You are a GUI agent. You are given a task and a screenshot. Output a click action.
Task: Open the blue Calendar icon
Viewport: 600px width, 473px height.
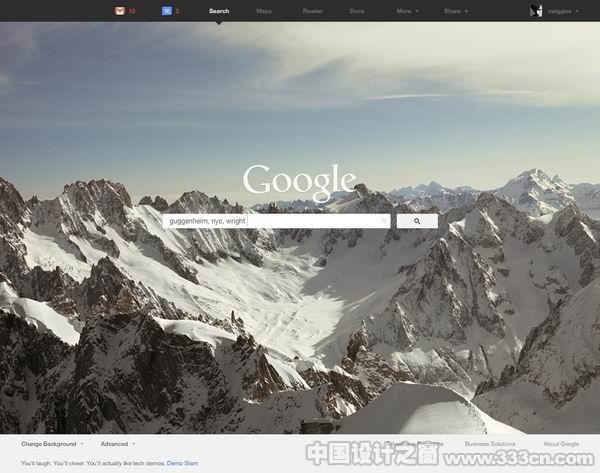[167, 11]
